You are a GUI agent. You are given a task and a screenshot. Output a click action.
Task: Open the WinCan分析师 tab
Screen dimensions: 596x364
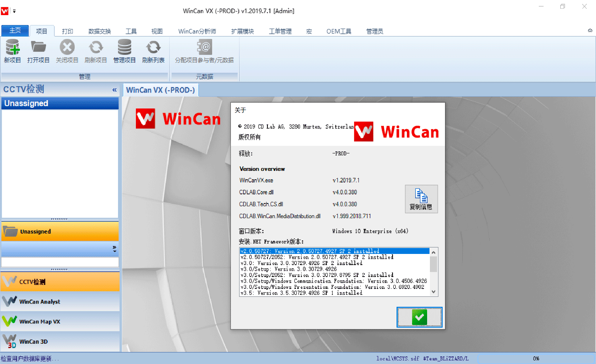pos(197,31)
